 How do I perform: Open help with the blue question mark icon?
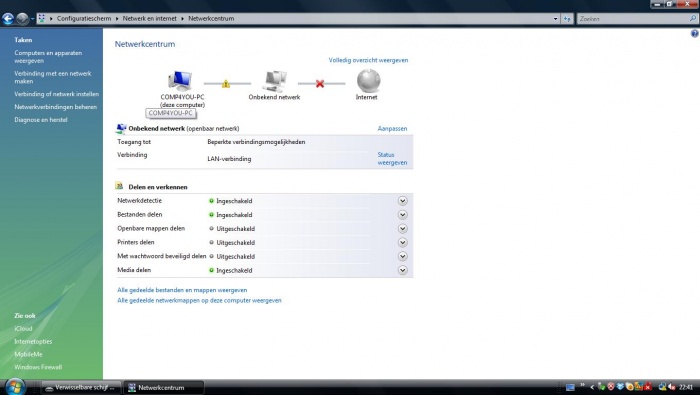tap(695, 33)
